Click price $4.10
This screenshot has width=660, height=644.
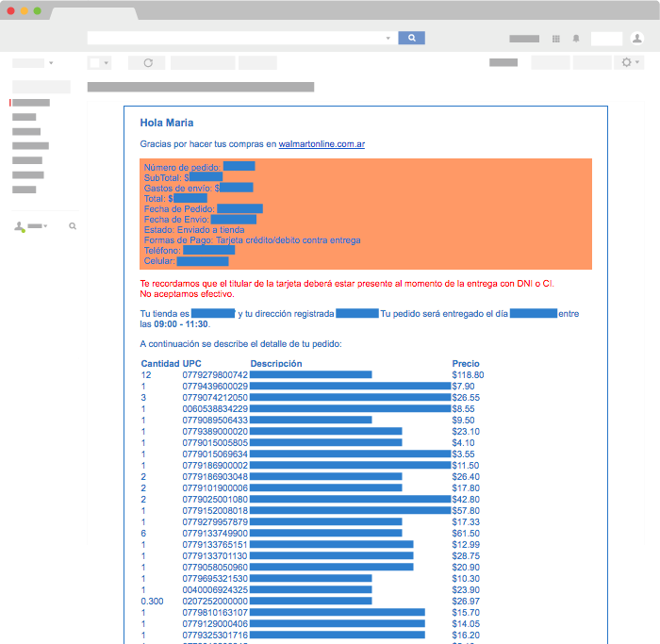pyautogui.click(x=464, y=443)
